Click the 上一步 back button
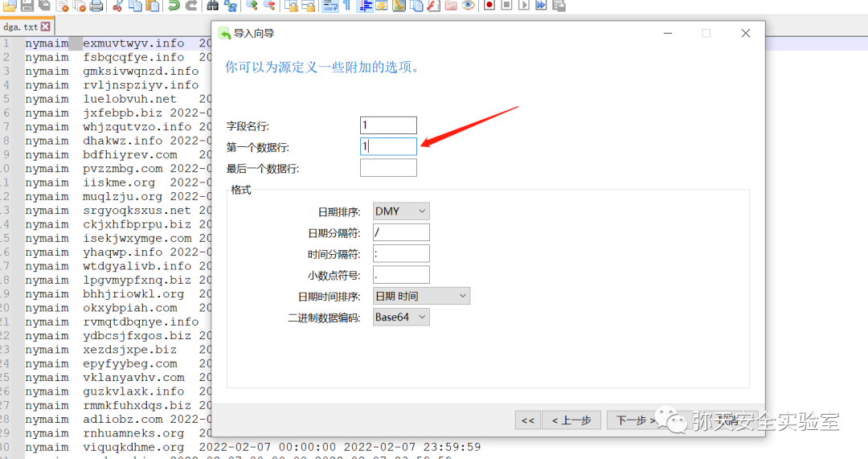This screenshot has height=459, width=868. click(x=572, y=420)
